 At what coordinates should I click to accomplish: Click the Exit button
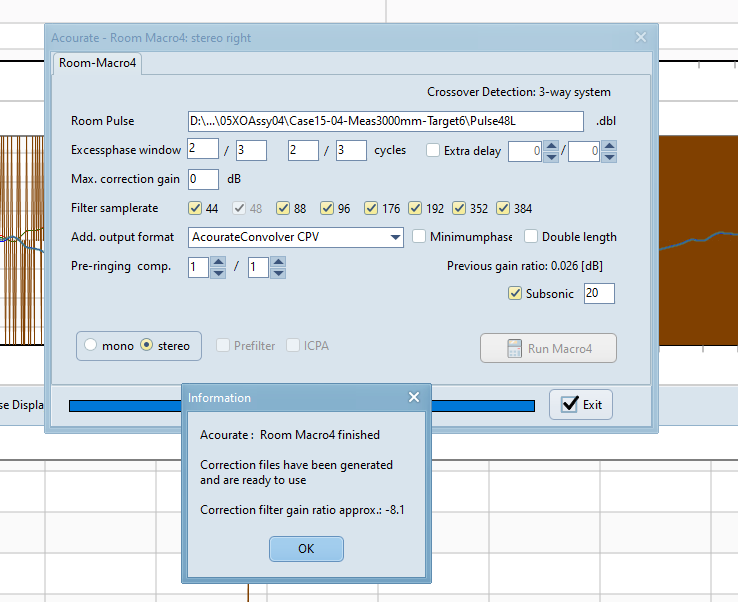pos(581,404)
